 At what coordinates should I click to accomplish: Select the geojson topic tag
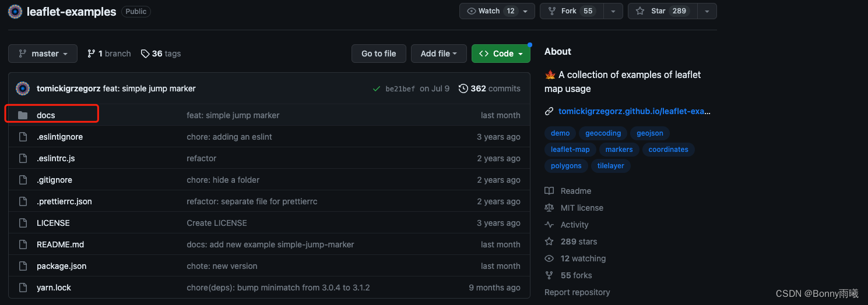point(650,133)
